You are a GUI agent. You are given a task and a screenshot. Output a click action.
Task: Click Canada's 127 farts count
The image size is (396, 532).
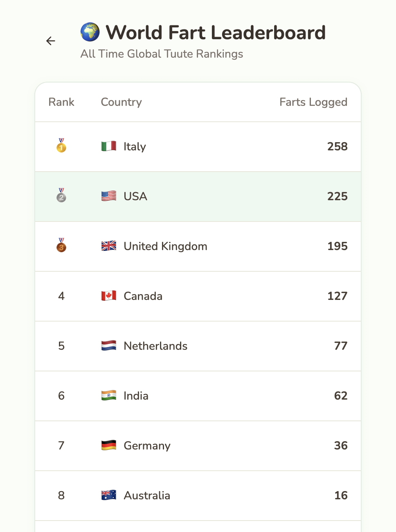point(337,296)
